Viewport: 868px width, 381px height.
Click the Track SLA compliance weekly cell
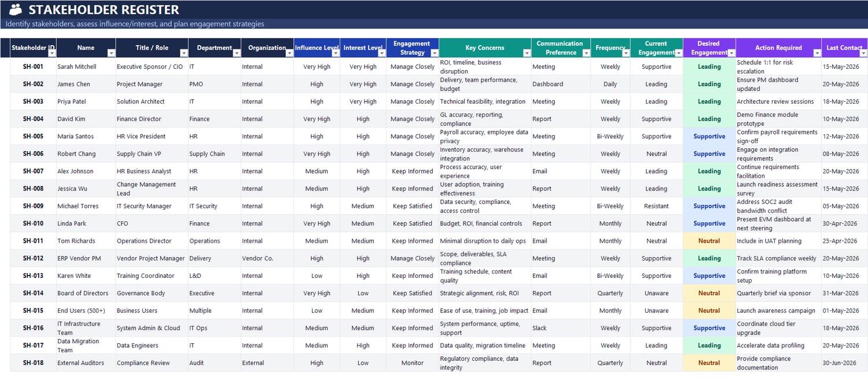click(x=778, y=258)
